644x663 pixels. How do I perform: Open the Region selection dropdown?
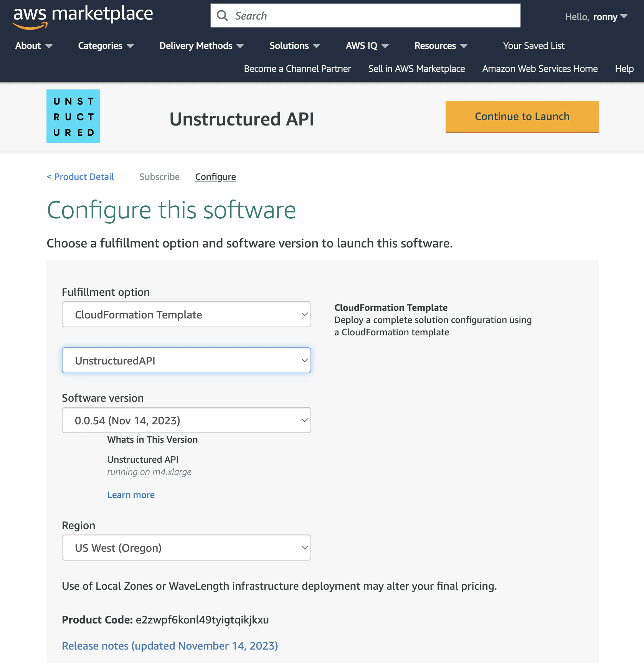[186, 548]
